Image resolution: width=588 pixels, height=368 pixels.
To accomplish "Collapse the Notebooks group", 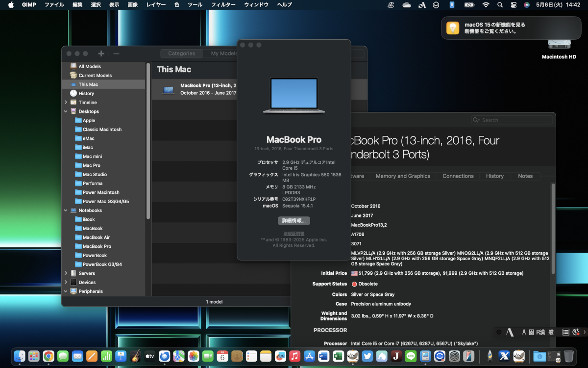I will point(66,210).
